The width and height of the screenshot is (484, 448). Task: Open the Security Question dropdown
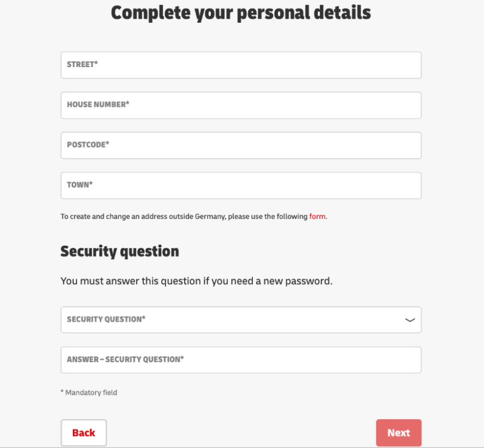[x=241, y=320]
